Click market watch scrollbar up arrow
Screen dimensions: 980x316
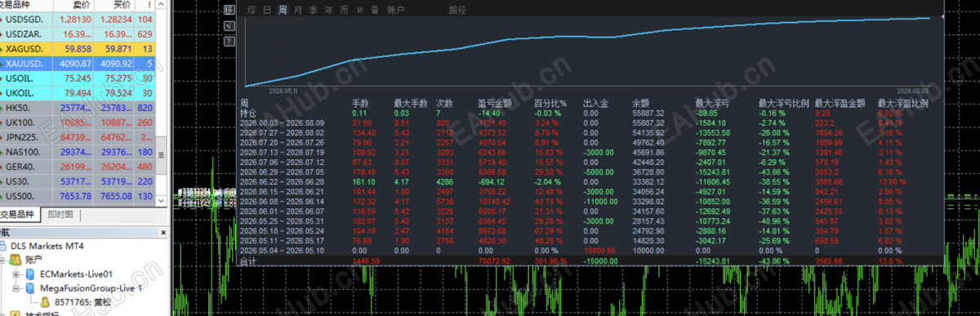161,4
